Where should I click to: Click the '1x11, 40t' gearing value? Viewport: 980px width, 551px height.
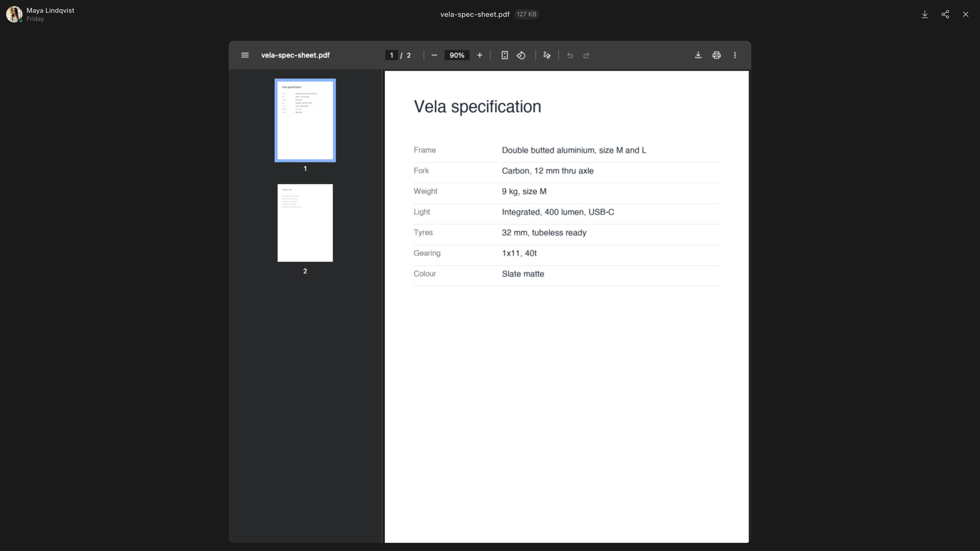click(519, 253)
